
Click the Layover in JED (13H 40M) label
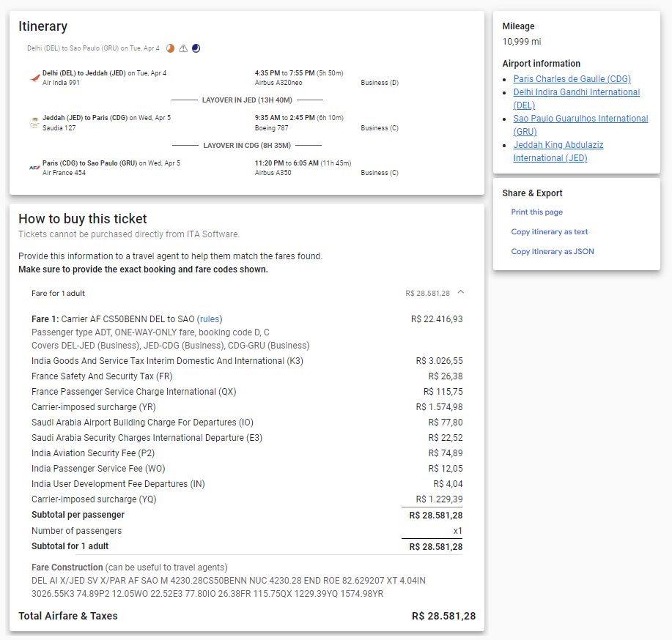click(x=247, y=100)
